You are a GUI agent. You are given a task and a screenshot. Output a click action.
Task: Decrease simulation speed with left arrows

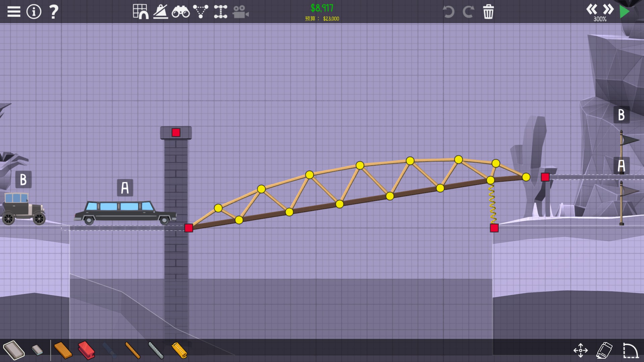(x=592, y=9)
